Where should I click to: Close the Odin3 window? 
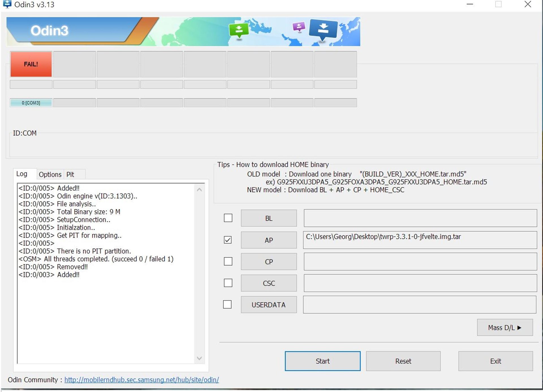527,4
